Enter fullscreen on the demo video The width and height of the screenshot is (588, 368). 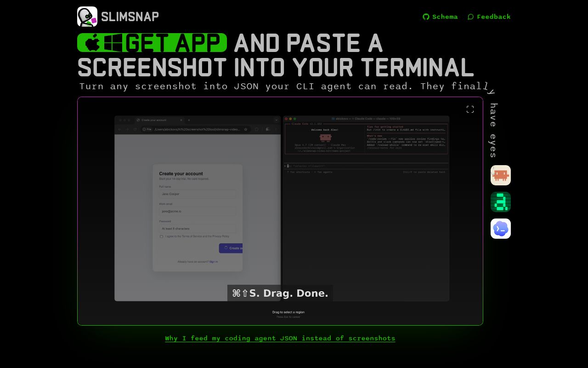470,109
